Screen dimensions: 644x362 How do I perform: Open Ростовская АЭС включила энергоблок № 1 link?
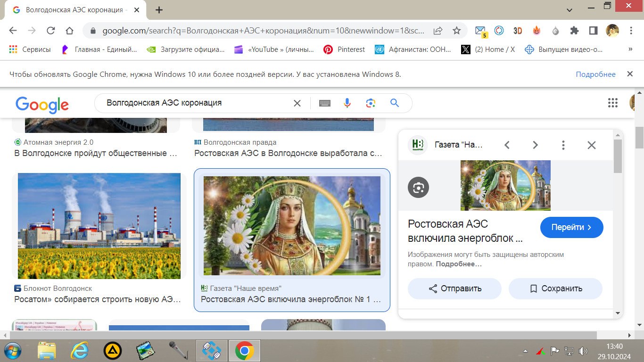[291, 299]
